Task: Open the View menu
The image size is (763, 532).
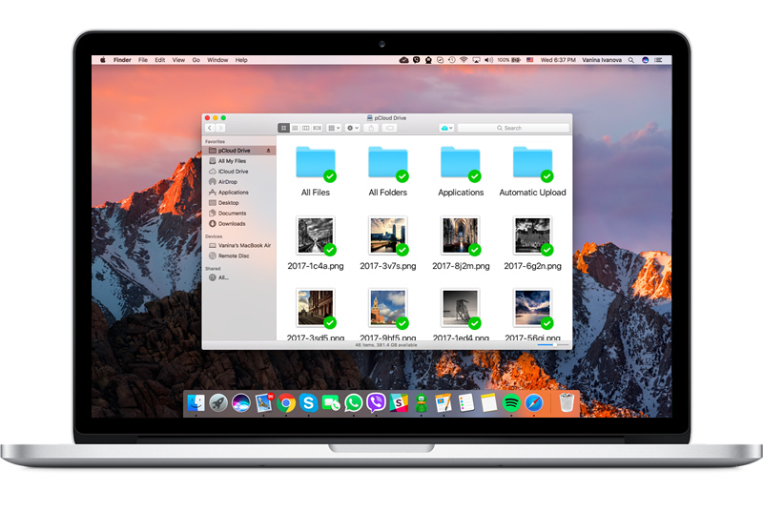Action: tap(177, 60)
